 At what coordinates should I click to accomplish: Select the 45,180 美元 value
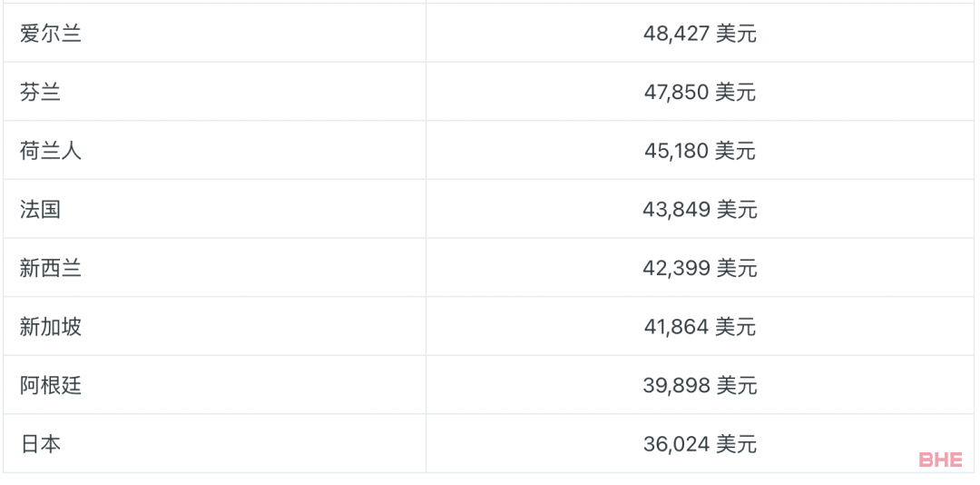[x=700, y=151]
